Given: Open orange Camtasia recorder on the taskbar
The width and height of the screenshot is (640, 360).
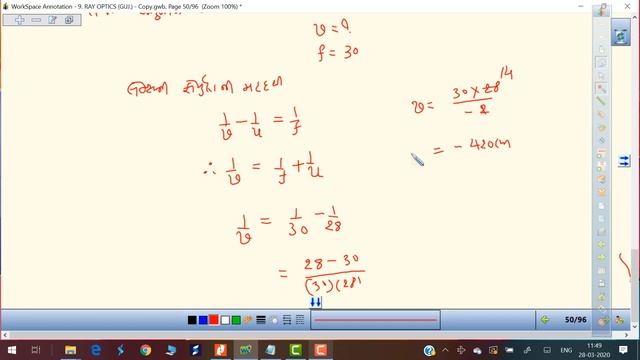Looking at the screenshot, I should pos(320,350).
